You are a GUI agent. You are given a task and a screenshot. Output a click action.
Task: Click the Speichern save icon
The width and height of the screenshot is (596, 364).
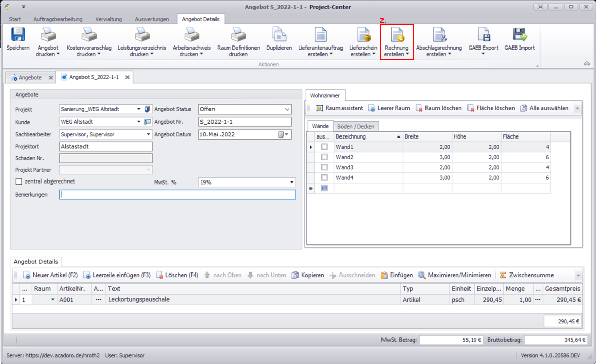[18, 35]
